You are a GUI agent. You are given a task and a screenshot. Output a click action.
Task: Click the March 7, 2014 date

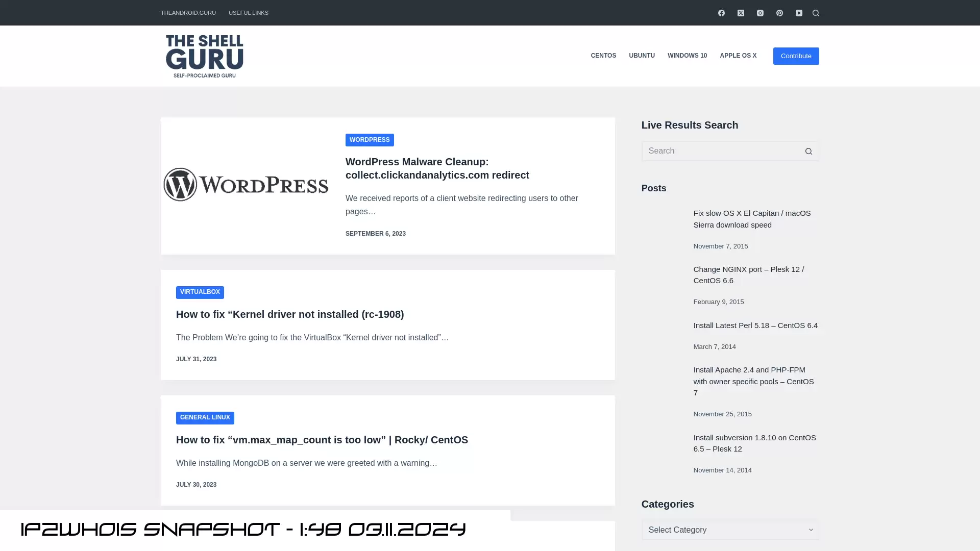click(715, 347)
